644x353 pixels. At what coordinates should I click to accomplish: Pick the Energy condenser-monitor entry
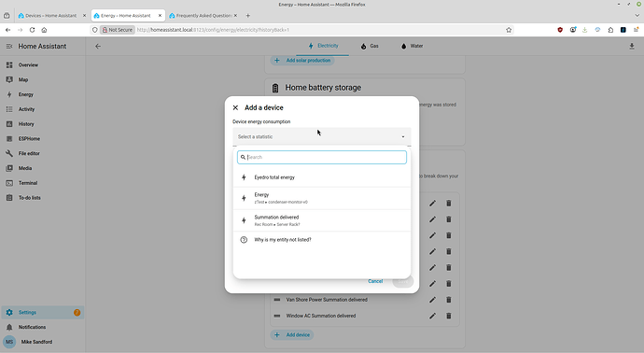point(322,198)
